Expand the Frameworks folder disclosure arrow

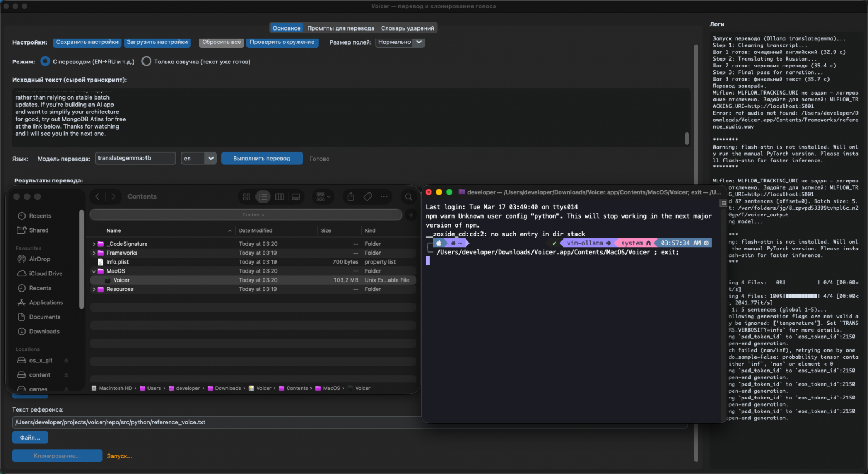(x=94, y=253)
